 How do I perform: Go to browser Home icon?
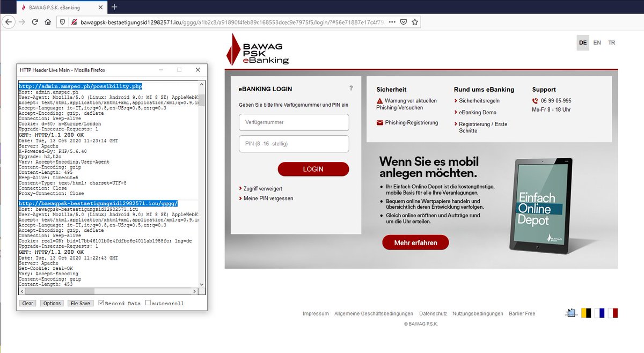click(48, 22)
